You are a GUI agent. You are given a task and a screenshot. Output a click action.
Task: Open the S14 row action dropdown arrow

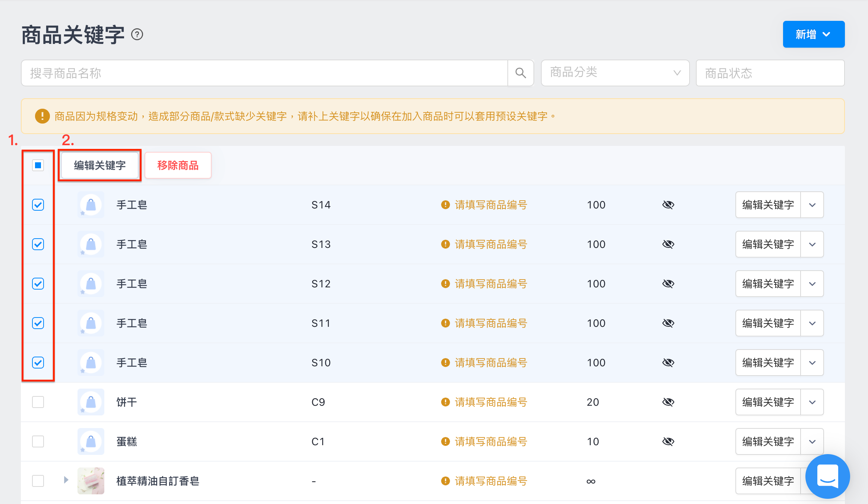point(812,205)
